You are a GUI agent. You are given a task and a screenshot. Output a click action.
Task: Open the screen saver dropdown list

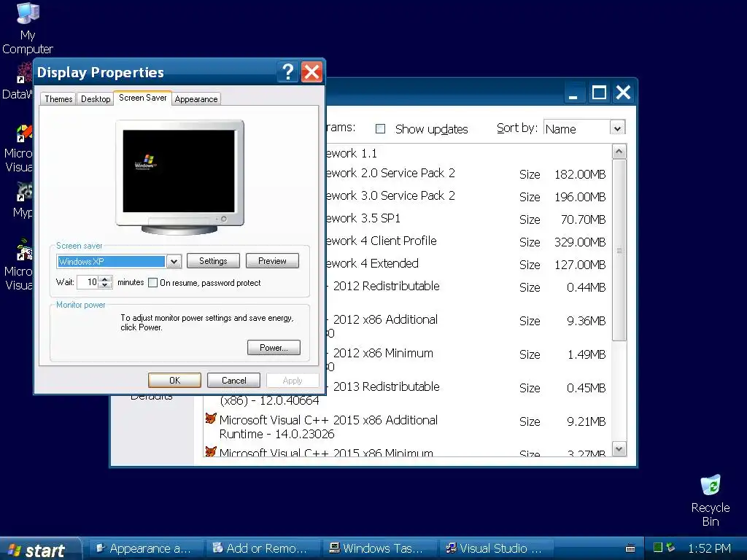click(174, 262)
